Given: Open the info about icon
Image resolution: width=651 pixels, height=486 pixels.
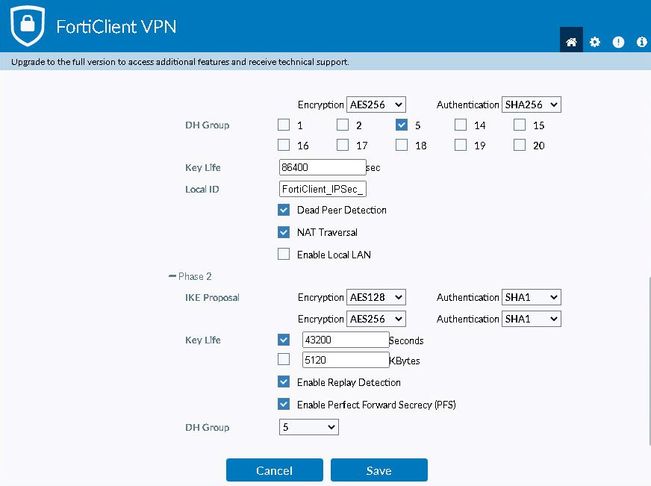Looking at the screenshot, I should [x=642, y=42].
